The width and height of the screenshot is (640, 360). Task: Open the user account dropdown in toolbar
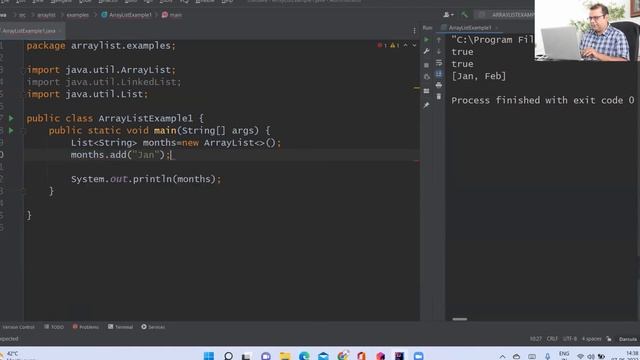[x=448, y=15]
